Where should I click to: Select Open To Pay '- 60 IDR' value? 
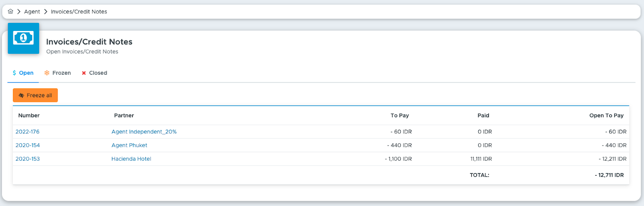click(x=616, y=132)
